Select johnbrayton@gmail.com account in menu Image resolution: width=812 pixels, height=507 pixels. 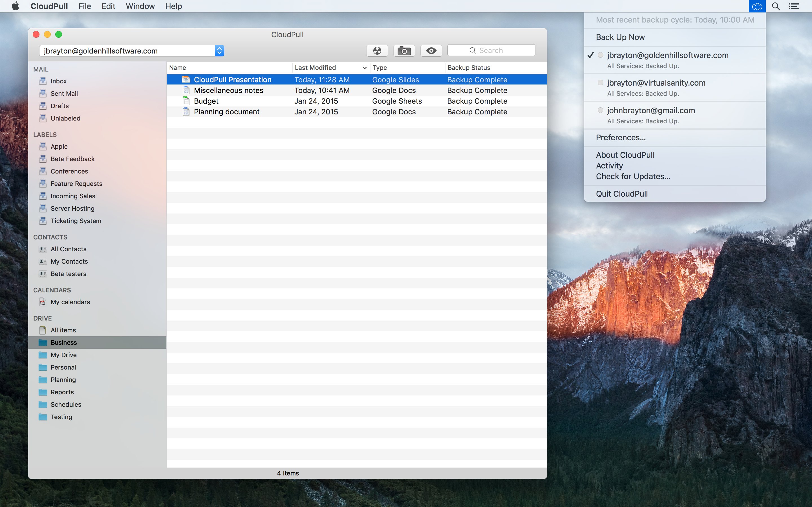click(651, 110)
